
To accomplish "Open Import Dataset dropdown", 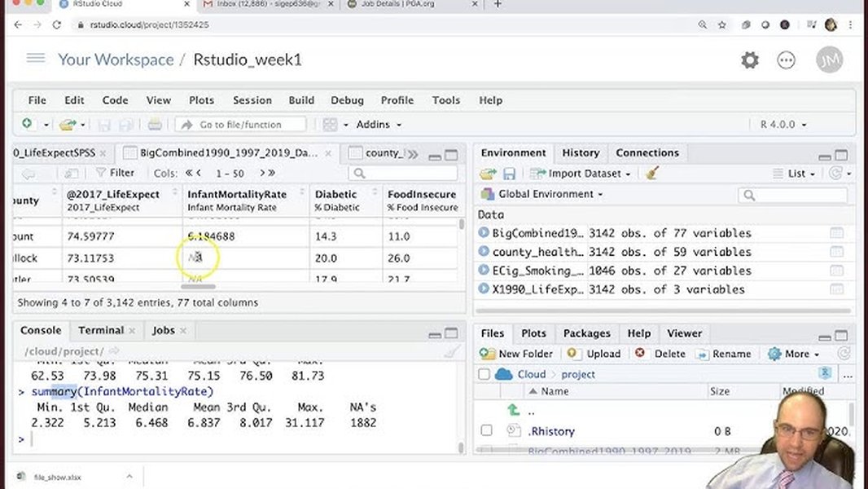I will point(580,174).
